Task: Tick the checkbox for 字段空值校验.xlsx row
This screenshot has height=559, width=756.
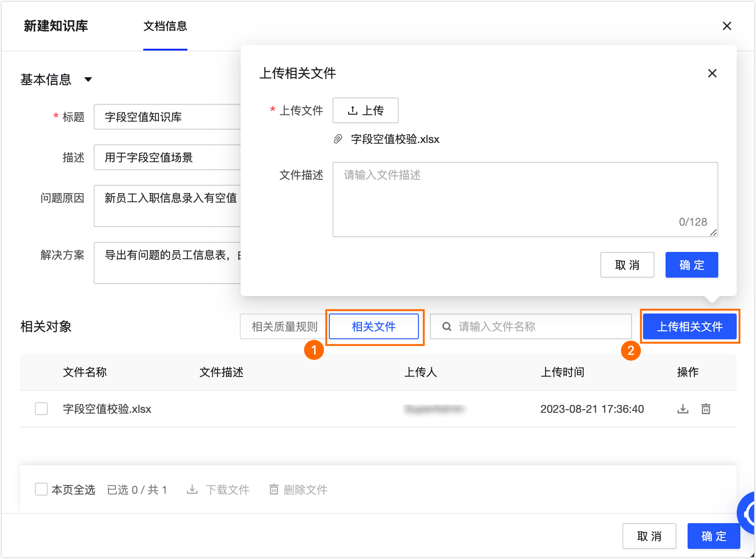Action: tap(41, 409)
